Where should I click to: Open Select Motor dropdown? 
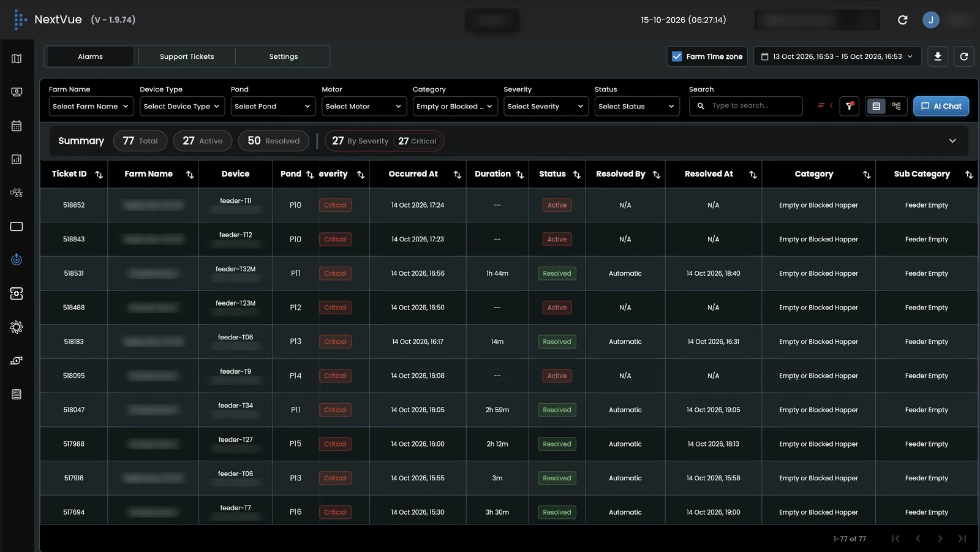[364, 107]
